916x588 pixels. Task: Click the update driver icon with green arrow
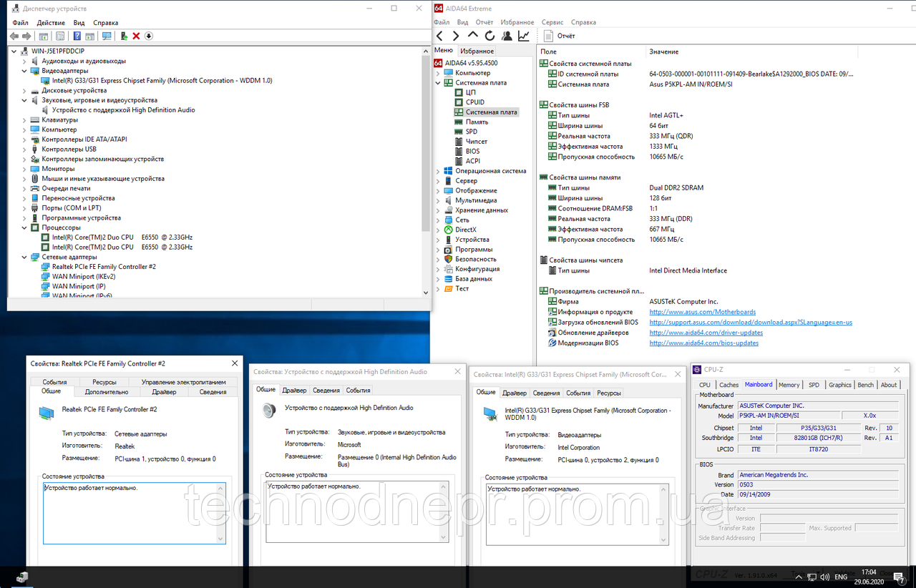click(x=125, y=36)
